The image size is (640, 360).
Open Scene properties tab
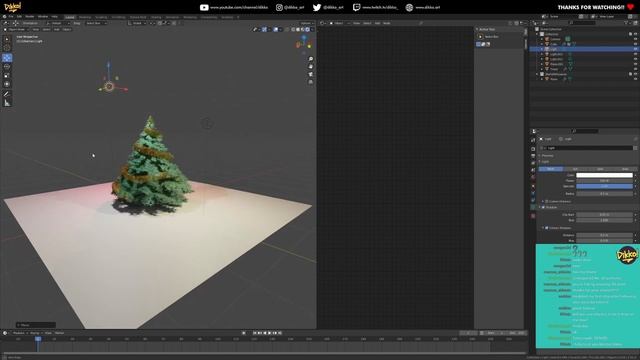(x=533, y=171)
